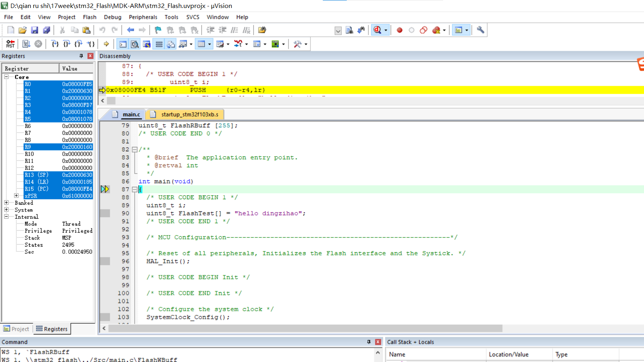Navigate backwards with blue left arrow
The height and width of the screenshot is (362, 644).
point(130,30)
